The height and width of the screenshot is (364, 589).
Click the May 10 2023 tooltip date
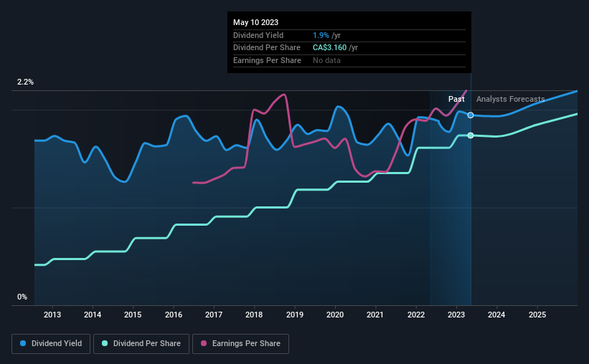point(256,22)
